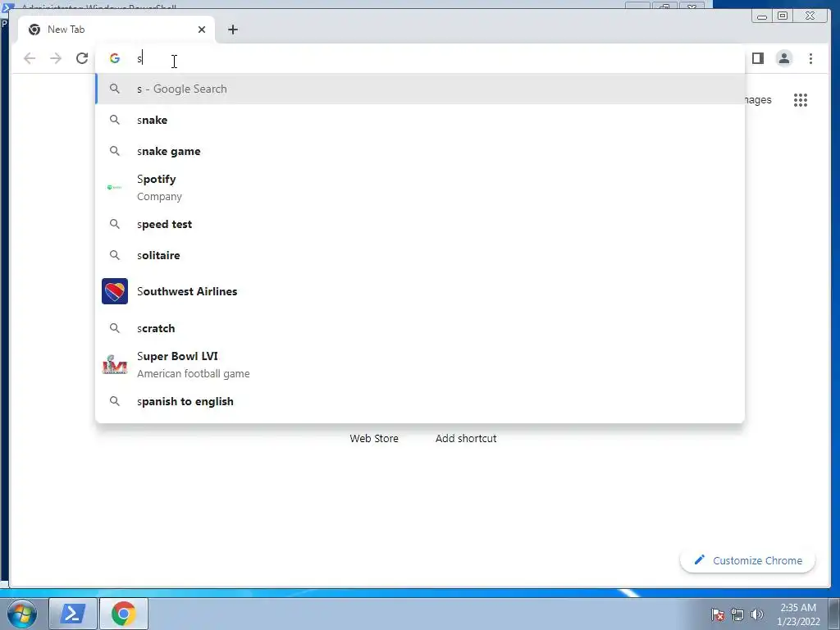Click the Spotify logo icon
Viewport: 840px width, 630px height.
(114, 188)
